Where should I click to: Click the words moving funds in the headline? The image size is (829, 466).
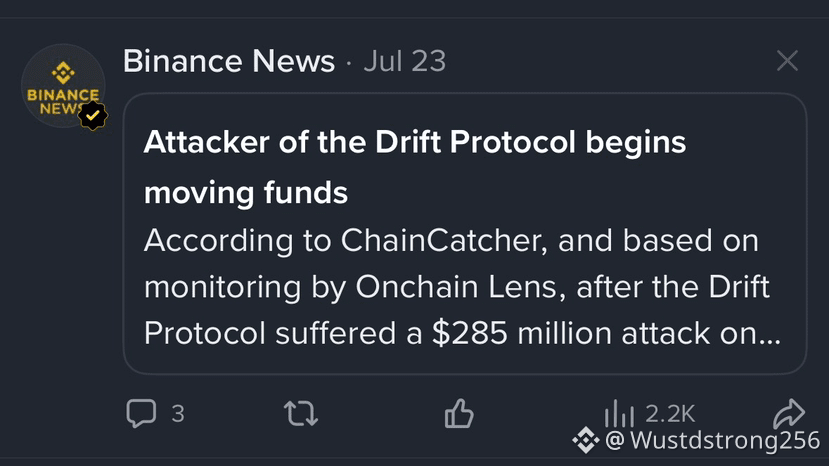point(246,193)
